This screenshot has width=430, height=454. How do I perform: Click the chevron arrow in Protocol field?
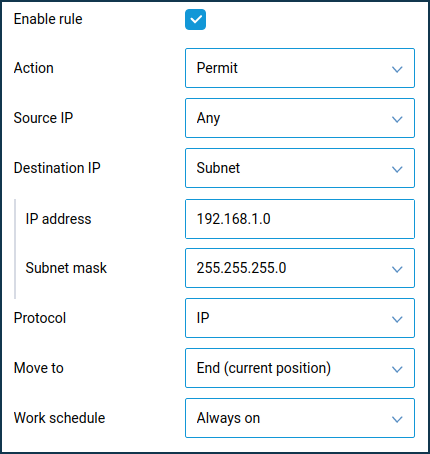click(x=397, y=319)
